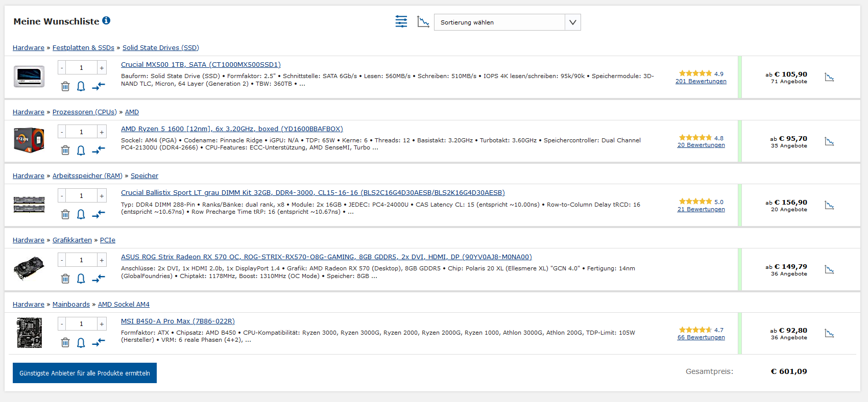Image resolution: width=868 pixels, height=402 pixels.
Task: Decrease quantity of AMD Ryzen 5 1600
Action: point(62,132)
